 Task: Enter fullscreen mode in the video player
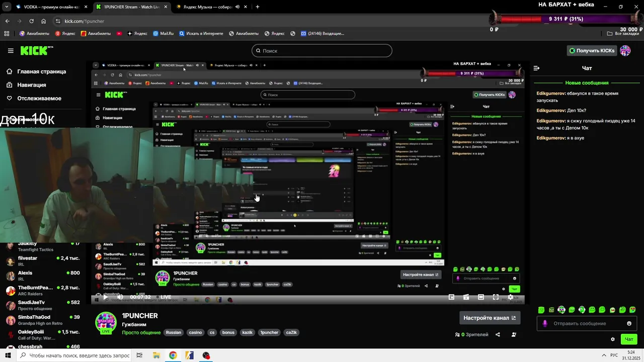tap(496, 297)
